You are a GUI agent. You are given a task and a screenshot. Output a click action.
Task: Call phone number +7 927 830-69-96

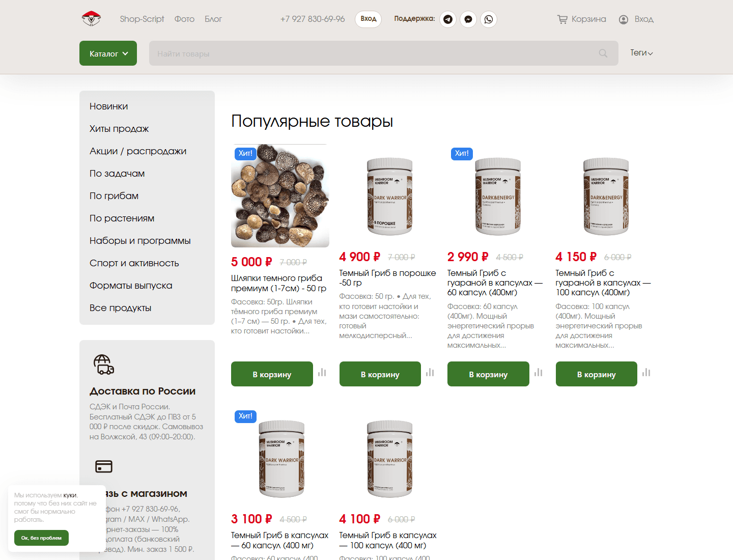[x=313, y=19]
